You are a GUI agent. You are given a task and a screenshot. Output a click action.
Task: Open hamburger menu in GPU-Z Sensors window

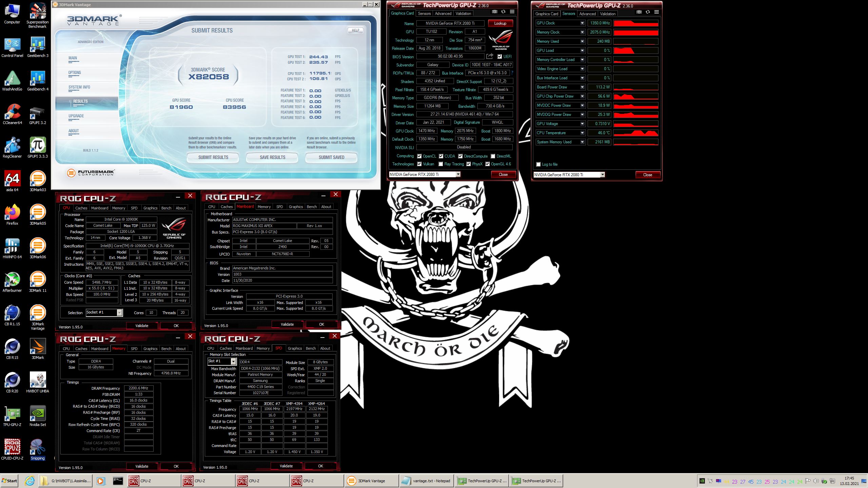tap(656, 12)
